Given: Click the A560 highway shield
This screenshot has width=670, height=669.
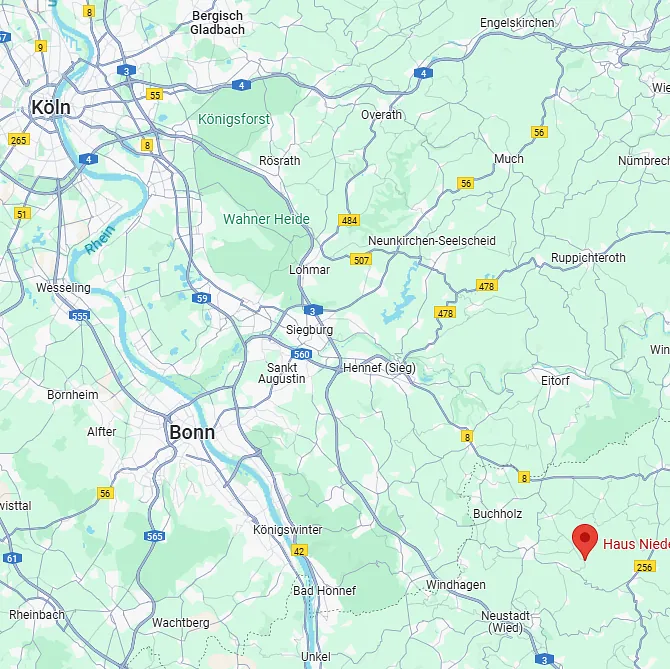Looking at the screenshot, I should tap(301, 354).
